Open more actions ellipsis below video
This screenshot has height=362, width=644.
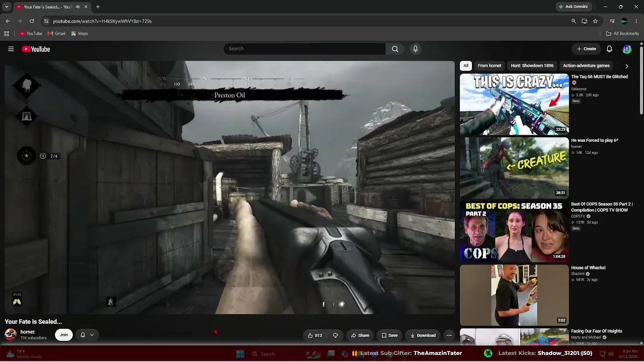click(449, 335)
